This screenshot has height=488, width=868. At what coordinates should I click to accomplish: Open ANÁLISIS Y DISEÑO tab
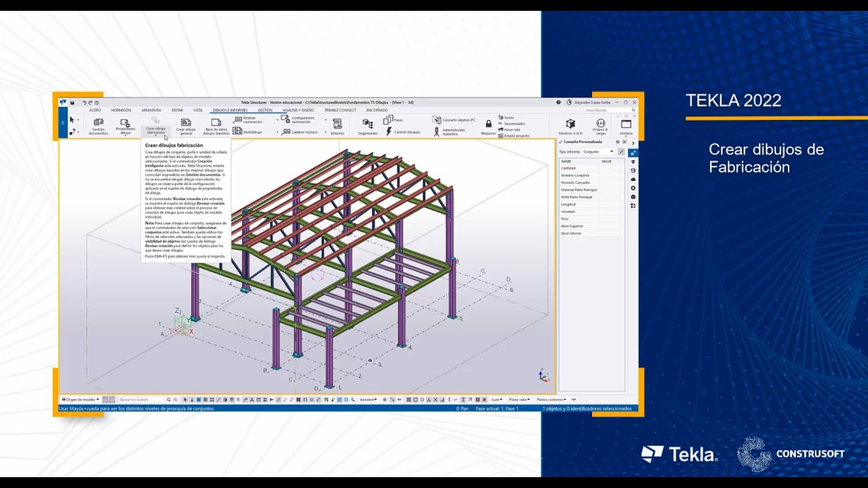298,110
